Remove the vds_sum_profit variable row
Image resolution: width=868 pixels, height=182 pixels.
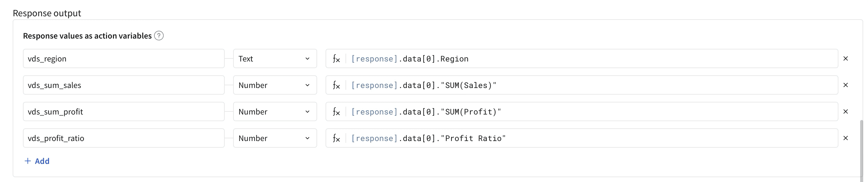(845, 112)
